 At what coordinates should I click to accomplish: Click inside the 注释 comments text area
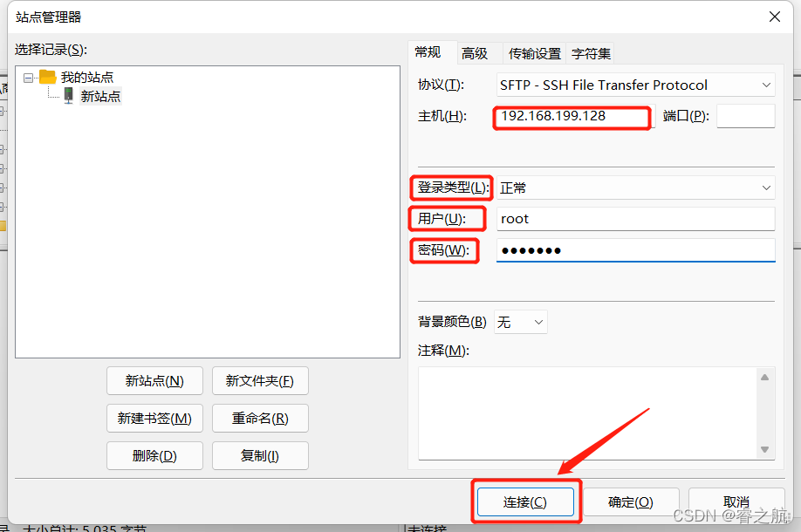(587, 413)
